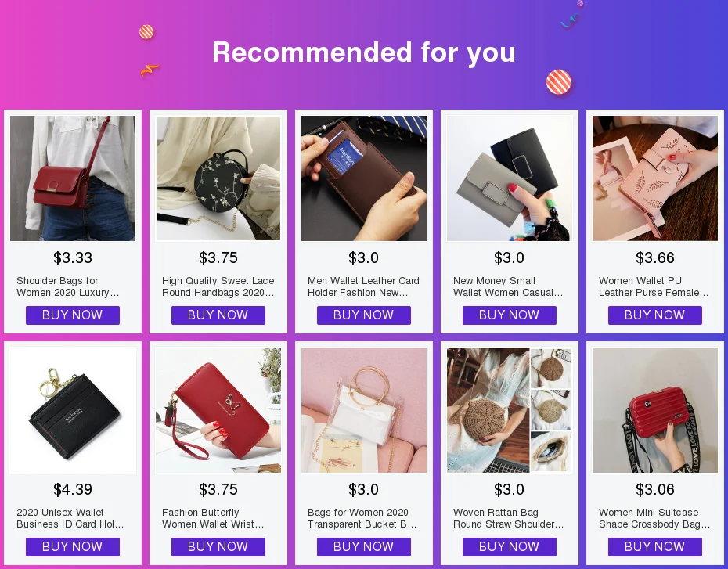Open the 'Women Wallet PU Leather Purse' title
The height and width of the screenshot is (569, 728).
coord(654,286)
